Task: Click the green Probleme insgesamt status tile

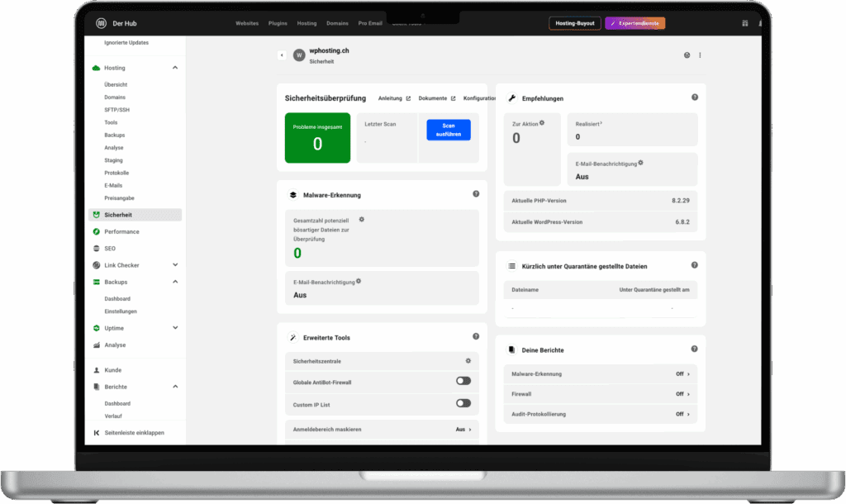Action: pos(317,138)
